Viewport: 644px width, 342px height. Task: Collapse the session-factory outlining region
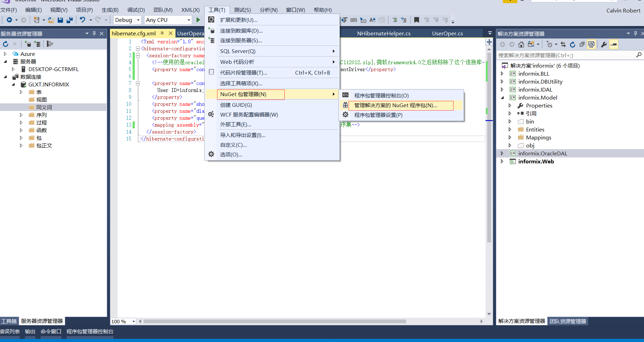[138, 55]
